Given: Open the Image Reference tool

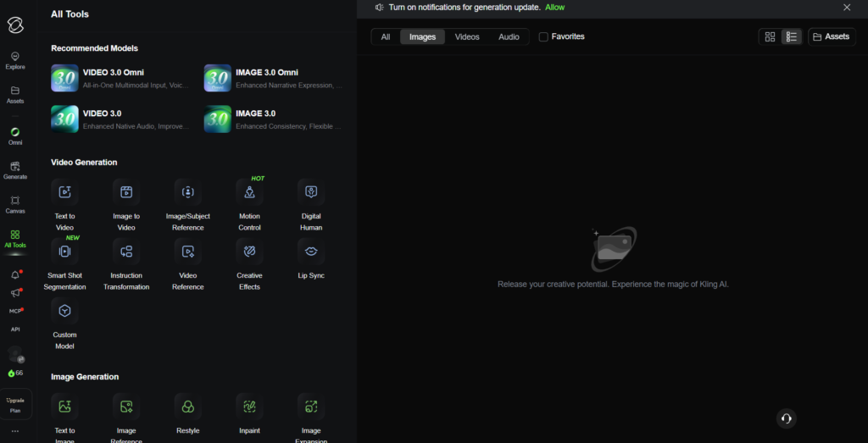Looking at the screenshot, I should click(x=126, y=418).
